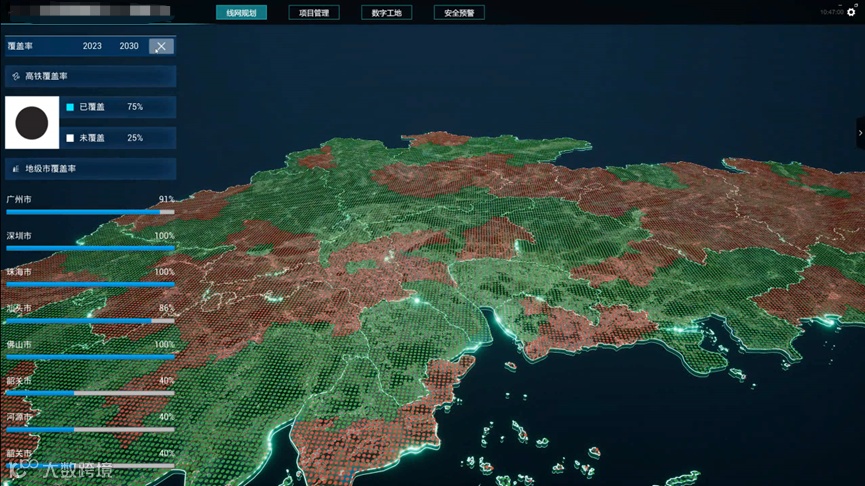Viewport: 865px width, 486px height.
Task: Select the 安全预警 tab
Action: pyautogui.click(x=459, y=13)
